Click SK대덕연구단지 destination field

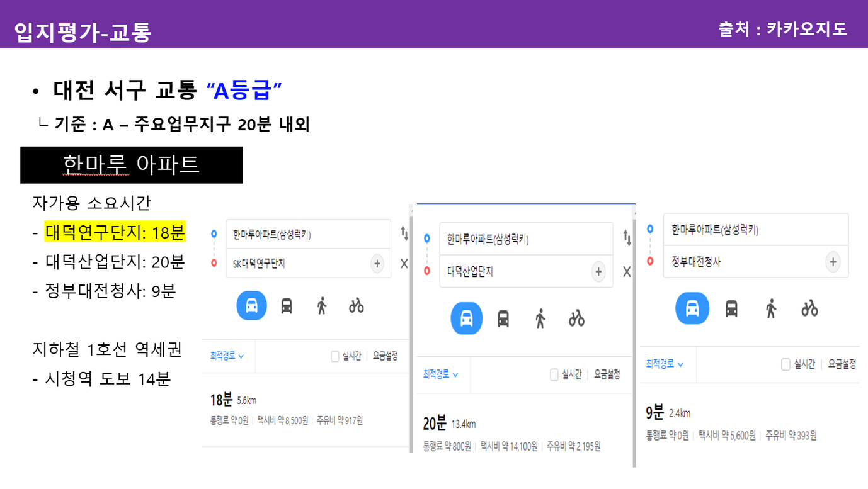point(309,264)
